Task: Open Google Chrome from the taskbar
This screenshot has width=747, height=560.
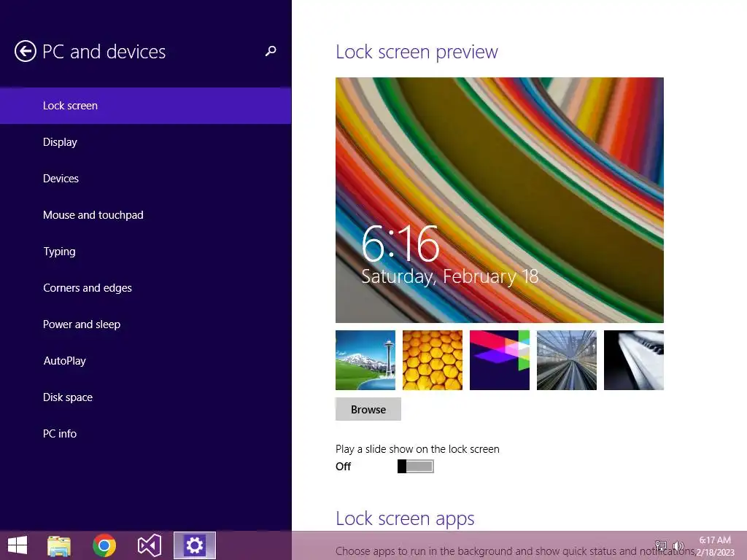Action: (x=104, y=545)
